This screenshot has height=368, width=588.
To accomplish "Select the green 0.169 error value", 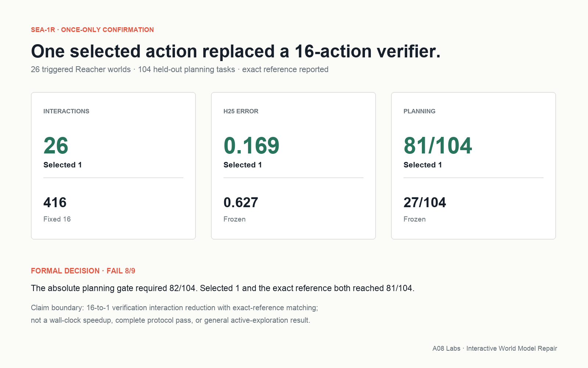I will click(251, 146).
